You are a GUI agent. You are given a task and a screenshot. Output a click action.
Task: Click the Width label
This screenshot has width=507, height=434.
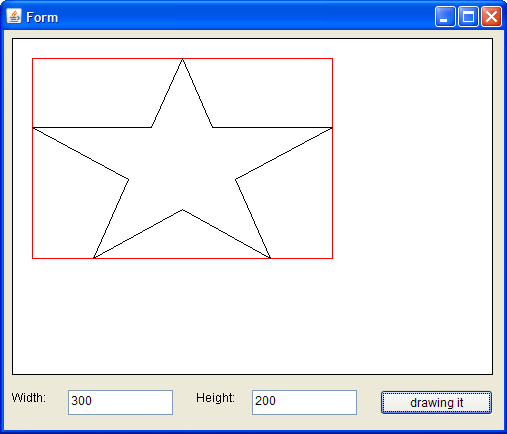coord(29,398)
